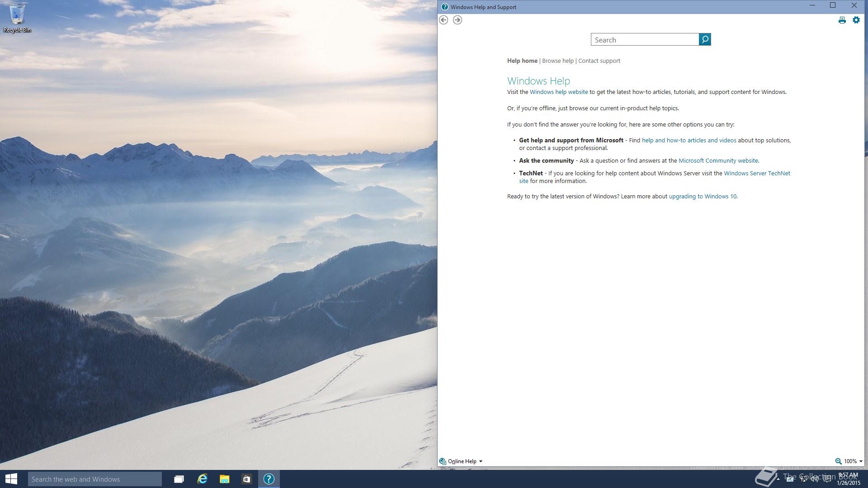This screenshot has width=868, height=488.
Task: Maximize the Windows Help and Support window
Action: pos(833,5)
